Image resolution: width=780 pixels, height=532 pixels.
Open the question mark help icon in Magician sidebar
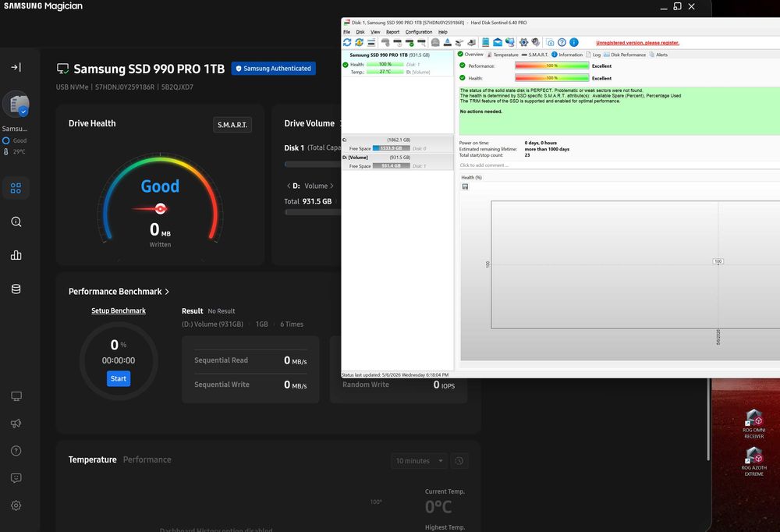click(16, 451)
